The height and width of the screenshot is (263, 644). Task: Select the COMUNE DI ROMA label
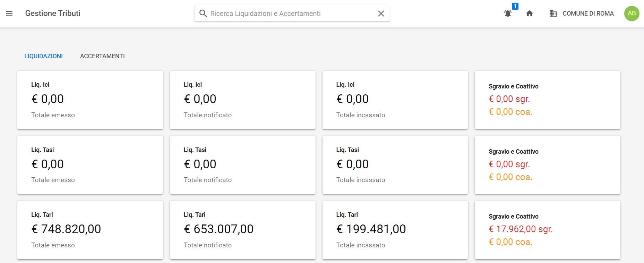(588, 14)
